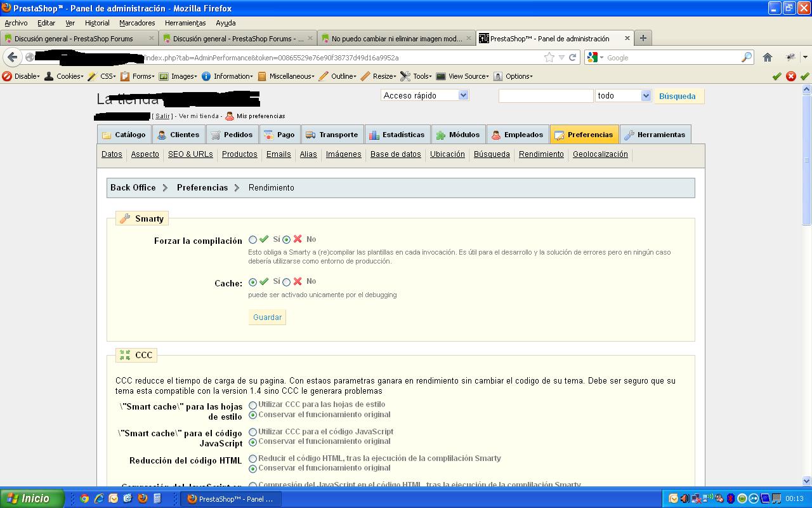Open the Base de datos submenu link
812x508 pixels.
point(396,154)
